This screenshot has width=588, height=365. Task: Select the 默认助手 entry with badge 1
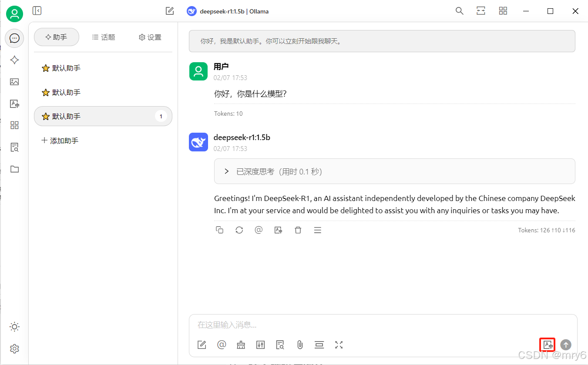click(x=103, y=116)
